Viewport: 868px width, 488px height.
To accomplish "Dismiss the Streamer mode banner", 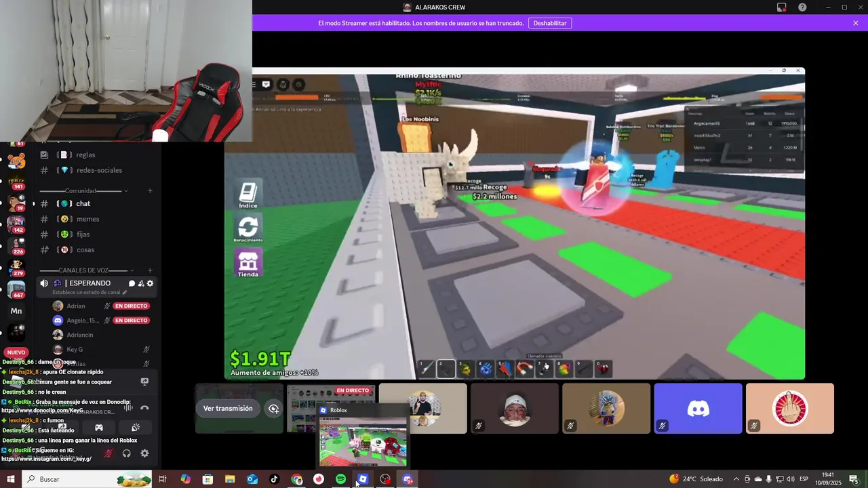I will pos(856,23).
